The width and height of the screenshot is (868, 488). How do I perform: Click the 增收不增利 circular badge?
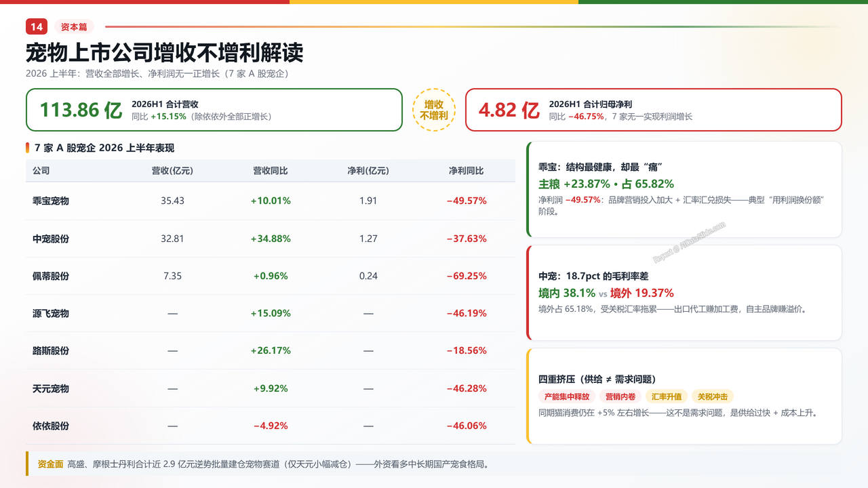click(434, 110)
